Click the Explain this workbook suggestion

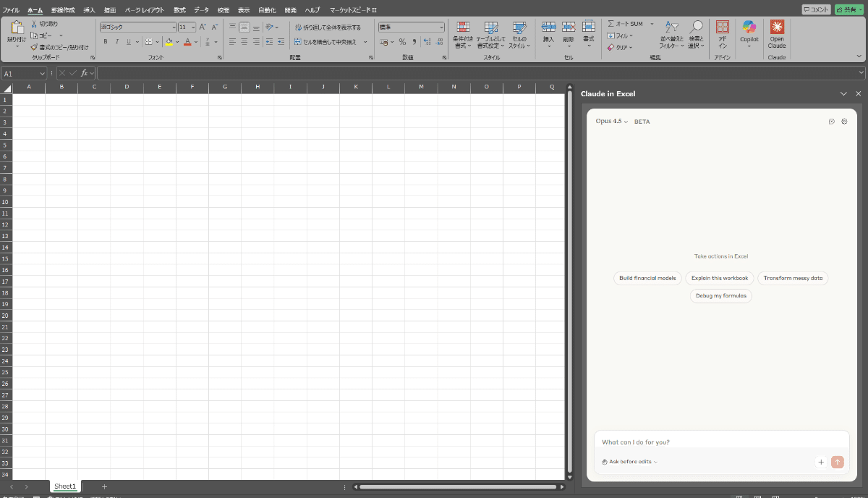[x=720, y=278]
